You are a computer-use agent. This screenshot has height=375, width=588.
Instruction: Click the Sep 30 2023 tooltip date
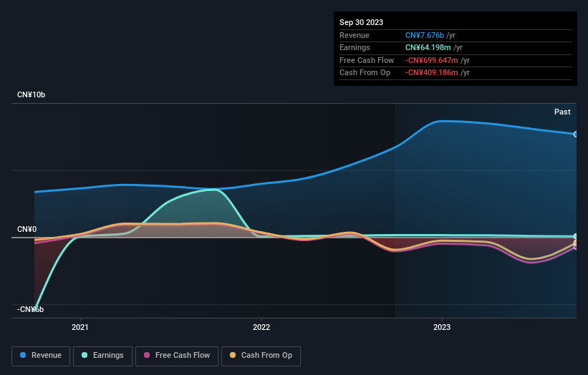click(361, 22)
